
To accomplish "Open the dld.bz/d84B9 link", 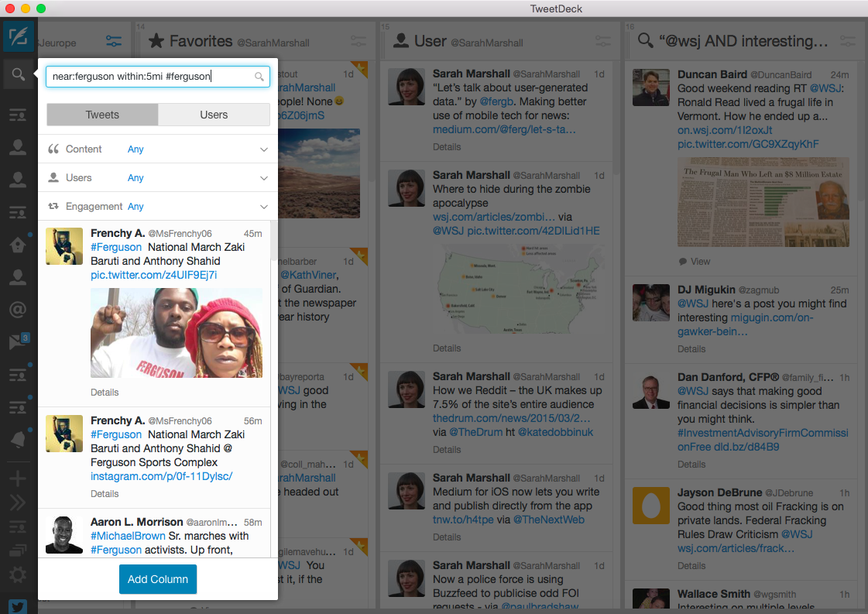I will pos(746,447).
